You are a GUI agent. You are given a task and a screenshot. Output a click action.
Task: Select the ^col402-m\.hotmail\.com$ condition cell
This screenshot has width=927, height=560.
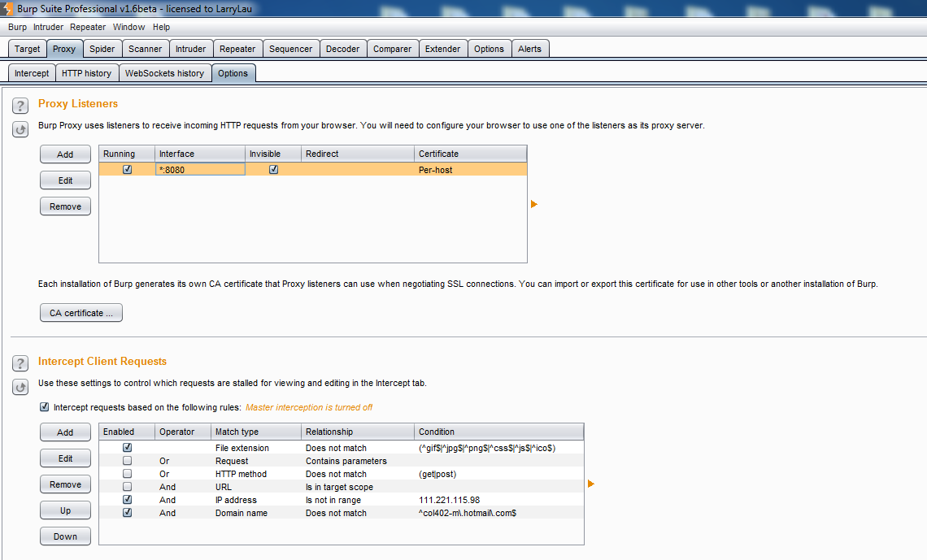coord(499,513)
